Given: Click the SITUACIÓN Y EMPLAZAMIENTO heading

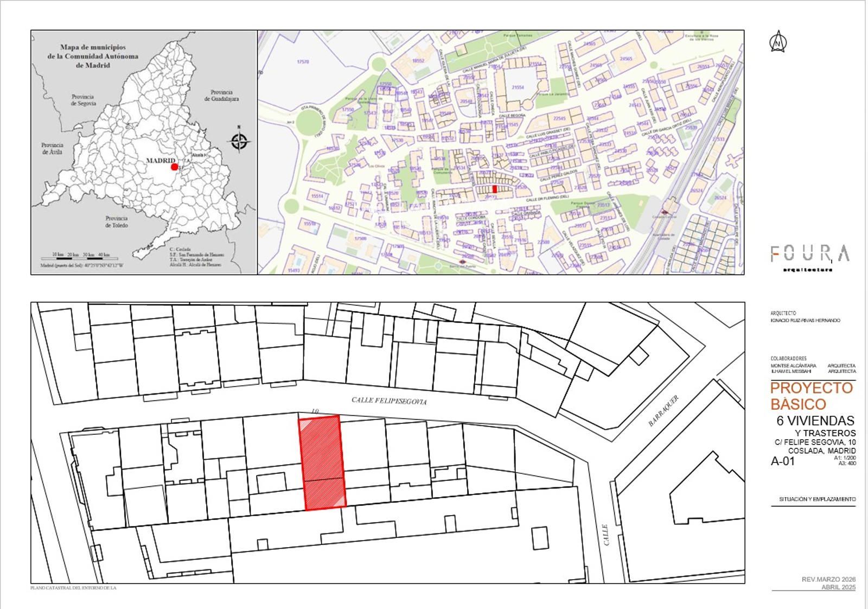Looking at the screenshot, I should coord(817,499).
